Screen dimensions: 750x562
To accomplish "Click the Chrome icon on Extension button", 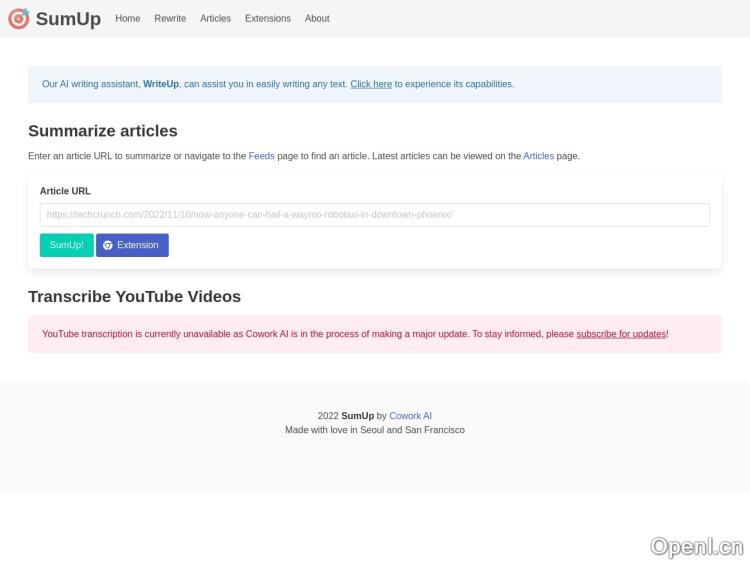I will (x=108, y=245).
